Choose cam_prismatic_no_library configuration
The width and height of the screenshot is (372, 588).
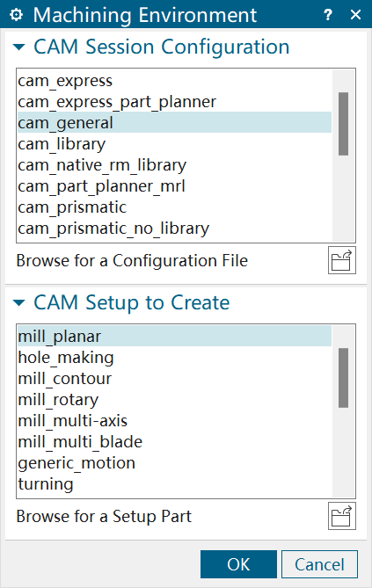pyautogui.click(x=174, y=229)
